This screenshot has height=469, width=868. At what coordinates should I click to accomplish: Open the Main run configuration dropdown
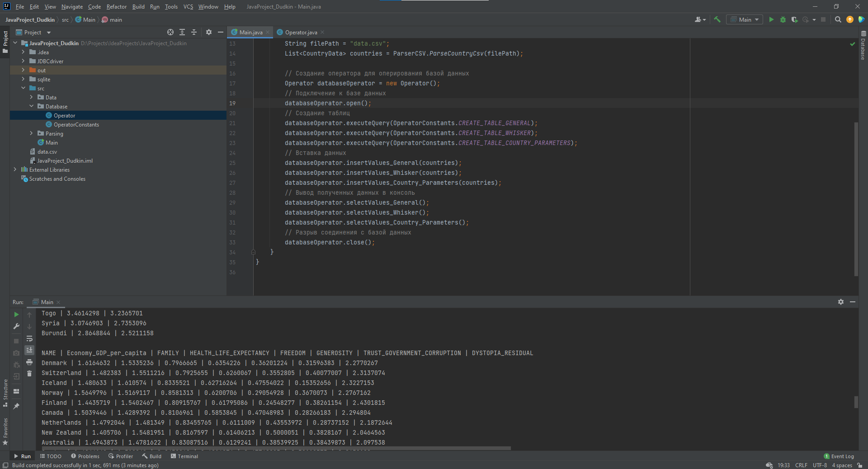point(745,19)
